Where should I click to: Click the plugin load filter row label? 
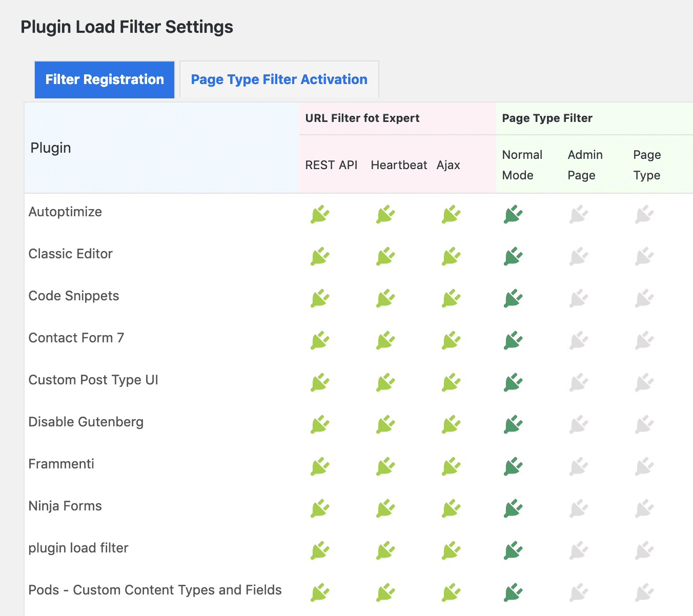[x=78, y=548]
